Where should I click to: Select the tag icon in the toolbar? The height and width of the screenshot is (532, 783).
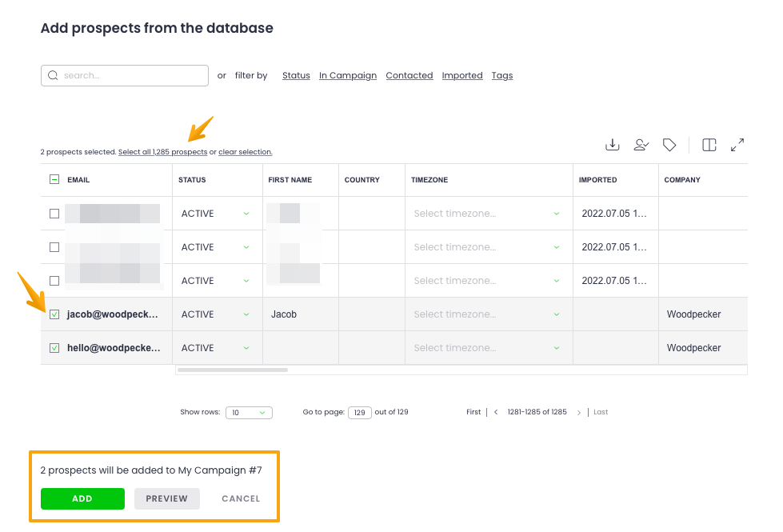pyautogui.click(x=669, y=145)
